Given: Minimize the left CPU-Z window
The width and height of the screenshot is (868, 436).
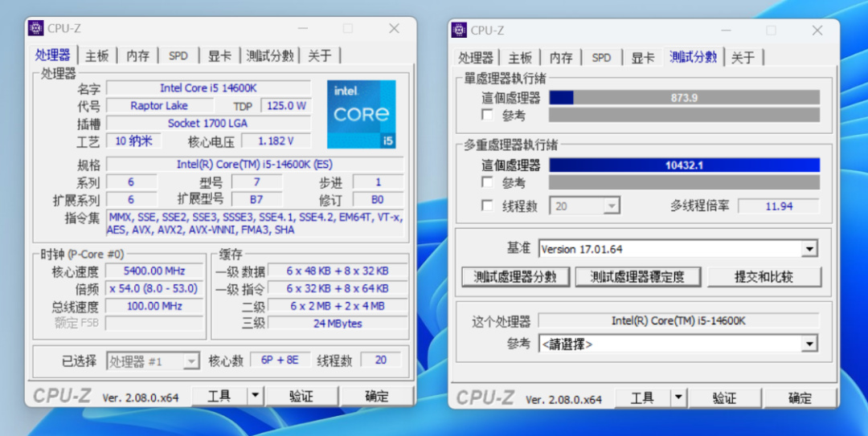Looking at the screenshot, I should click(x=303, y=28).
